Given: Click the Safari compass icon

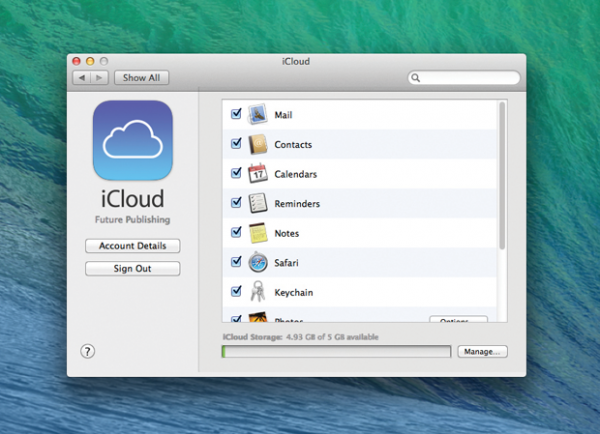Looking at the screenshot, I should click(x=258, y=263).
